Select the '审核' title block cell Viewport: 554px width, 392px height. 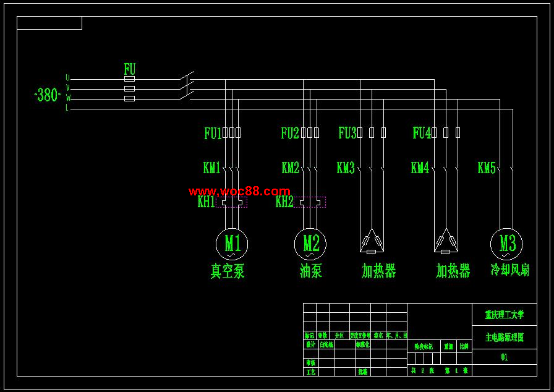coord(310,362)
